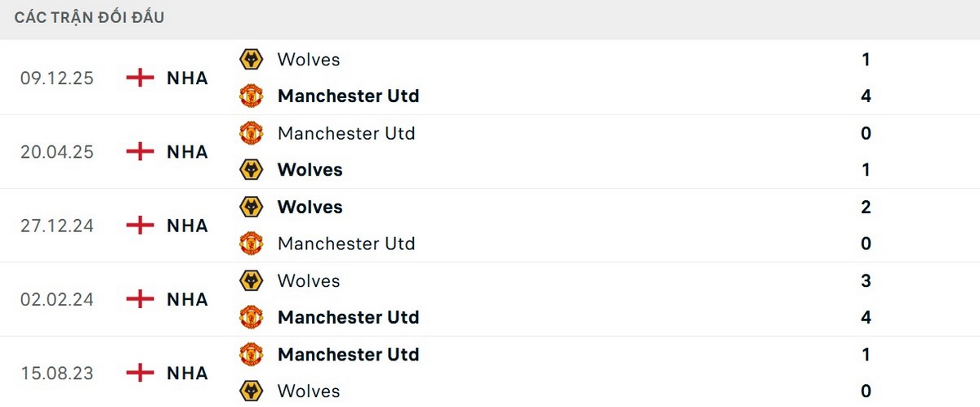This screenshot has width=980, height=407.
Task: Click the England flag beside the 15.08.23 date
Action: (140, 373)
